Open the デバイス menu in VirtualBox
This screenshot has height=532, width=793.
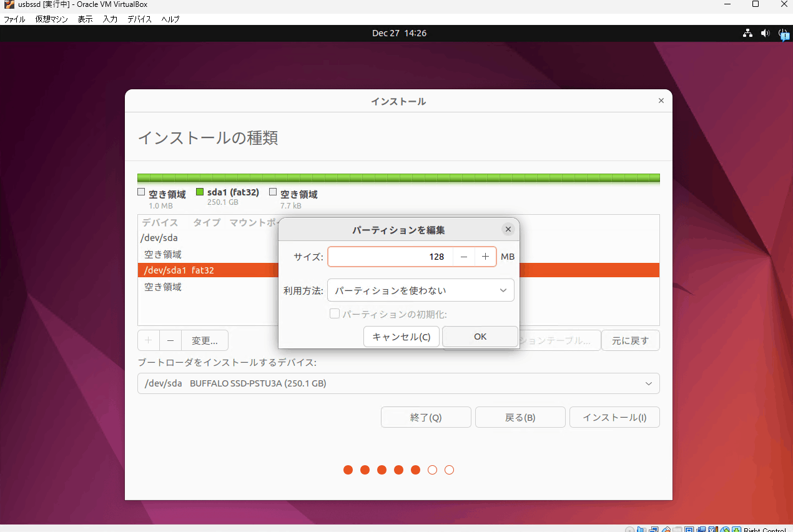click(139, 19)
